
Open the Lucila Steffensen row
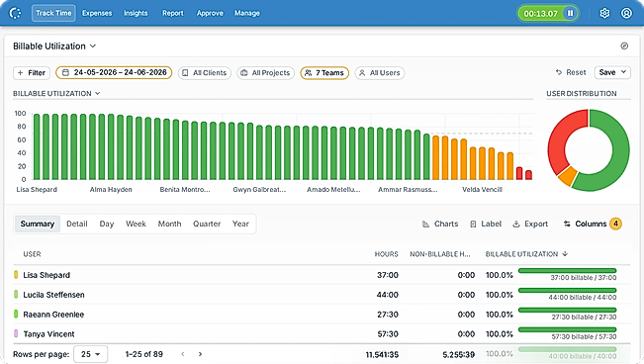tap(322, 295)
